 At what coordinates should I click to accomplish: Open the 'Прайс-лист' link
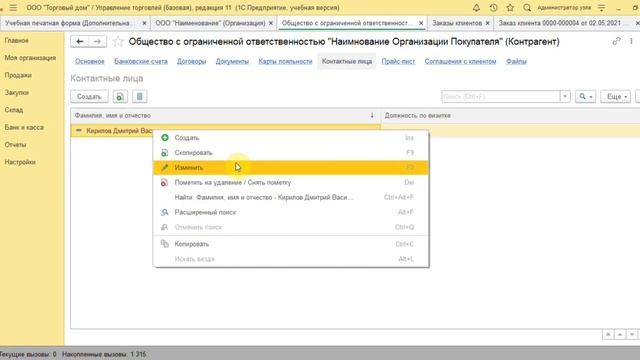(398, 62)
